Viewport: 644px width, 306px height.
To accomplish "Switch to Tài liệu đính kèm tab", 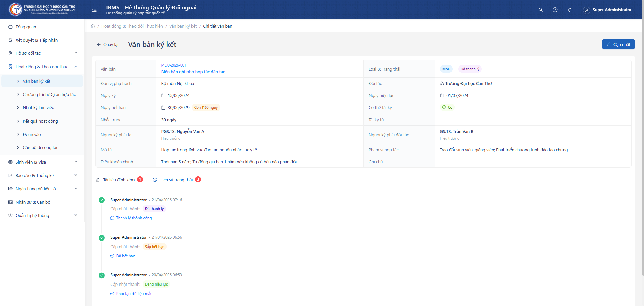I will [119, 180].
